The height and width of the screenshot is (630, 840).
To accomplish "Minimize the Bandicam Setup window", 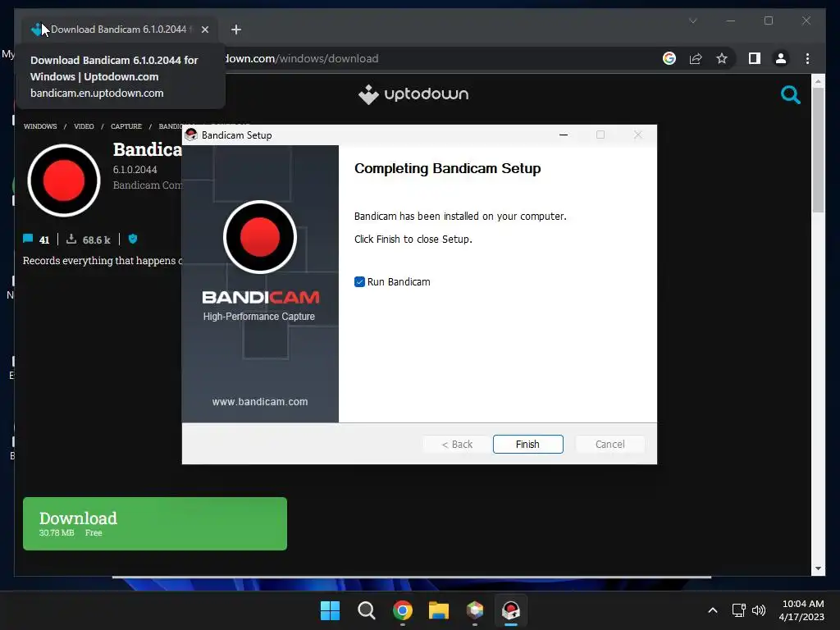I will pos(563,135).
